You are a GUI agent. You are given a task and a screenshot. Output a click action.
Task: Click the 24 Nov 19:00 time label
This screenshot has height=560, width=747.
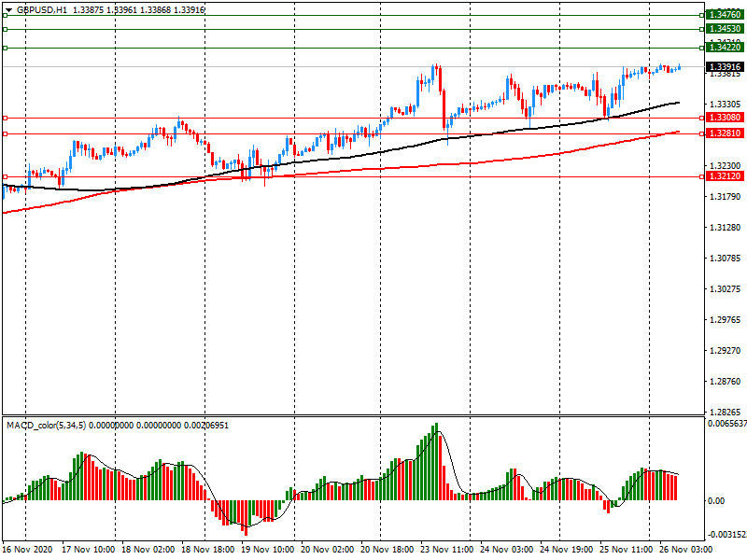566,550
